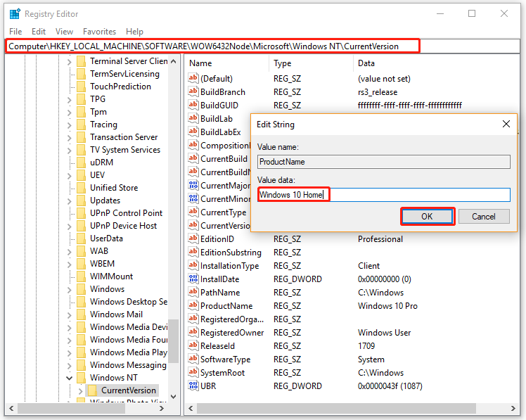Click the Registry Editor app icon
526x420 pixels.
tap(15, 14)
